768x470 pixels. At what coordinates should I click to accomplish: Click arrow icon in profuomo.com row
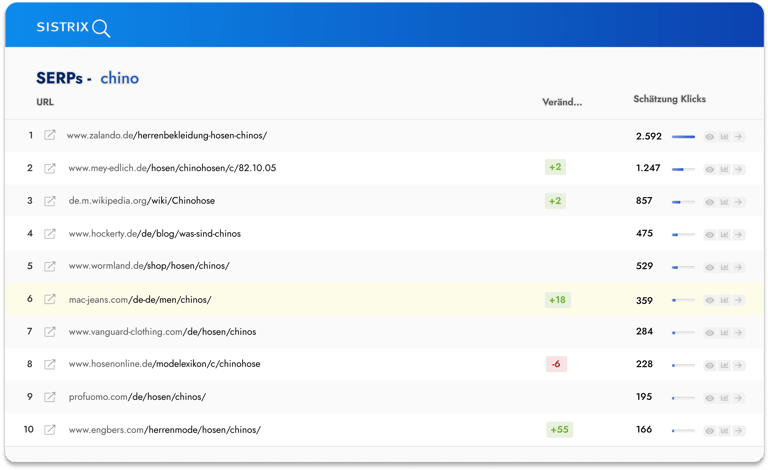coord(739,398)
